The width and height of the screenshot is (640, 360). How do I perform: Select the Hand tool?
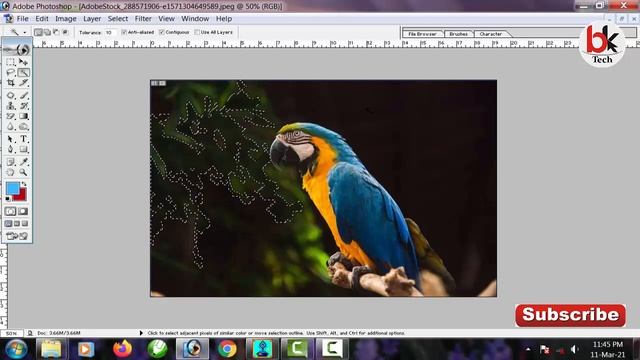click(11, 172)
